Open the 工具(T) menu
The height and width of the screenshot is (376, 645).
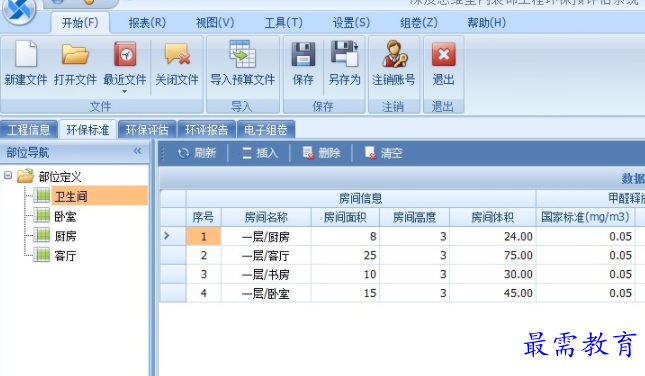[x=283, y=23]
